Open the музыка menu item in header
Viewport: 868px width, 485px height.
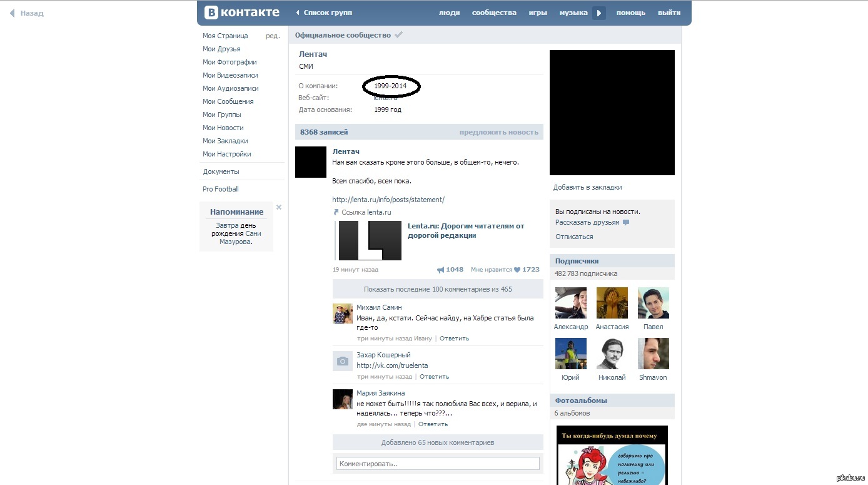tap(573, 13)
